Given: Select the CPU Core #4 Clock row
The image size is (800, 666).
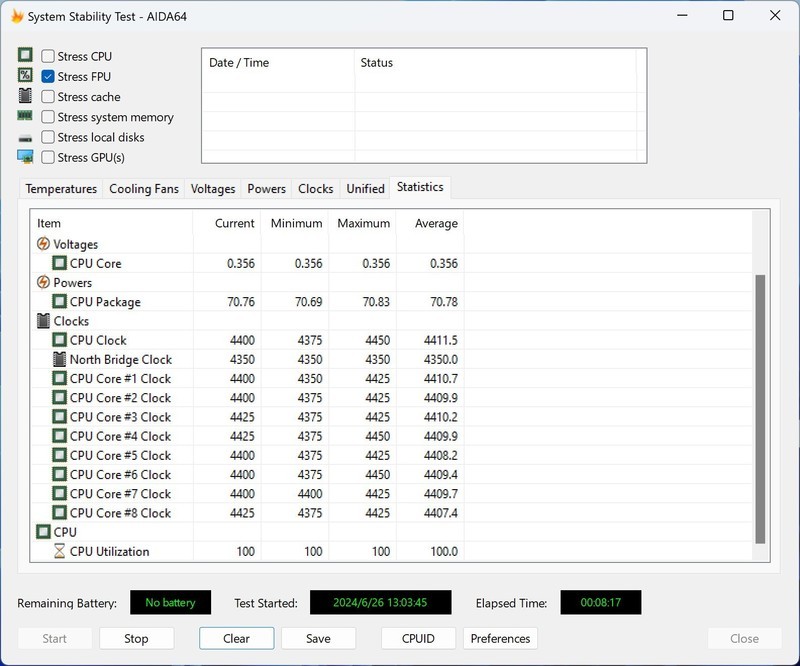Looking at the screenshot, I should pyautogui.click(x=120, y=436).
